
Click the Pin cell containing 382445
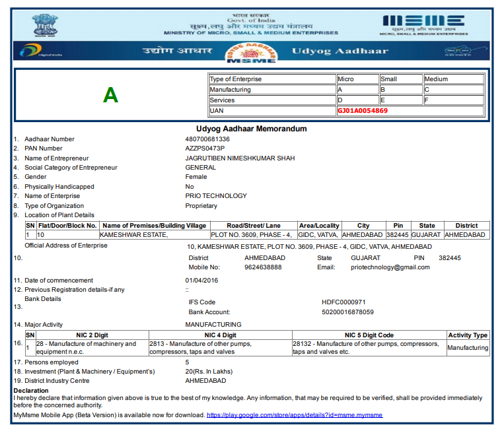[397, 235]
